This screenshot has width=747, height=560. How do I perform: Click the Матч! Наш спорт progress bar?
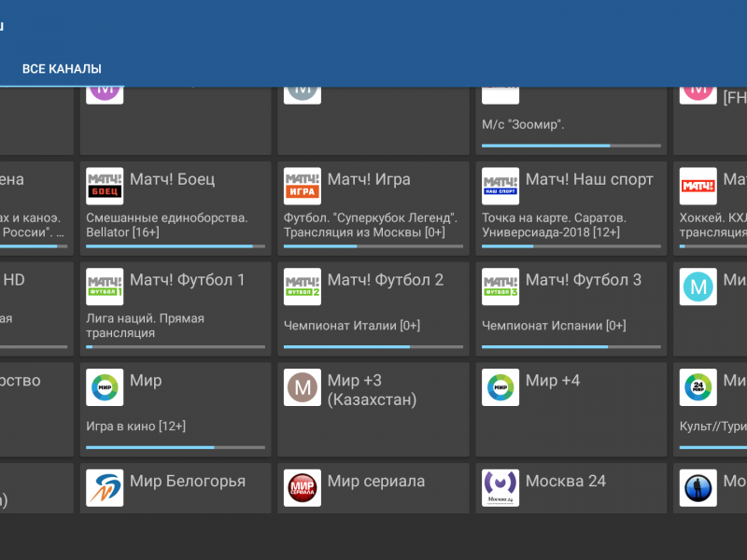point(571,246)
